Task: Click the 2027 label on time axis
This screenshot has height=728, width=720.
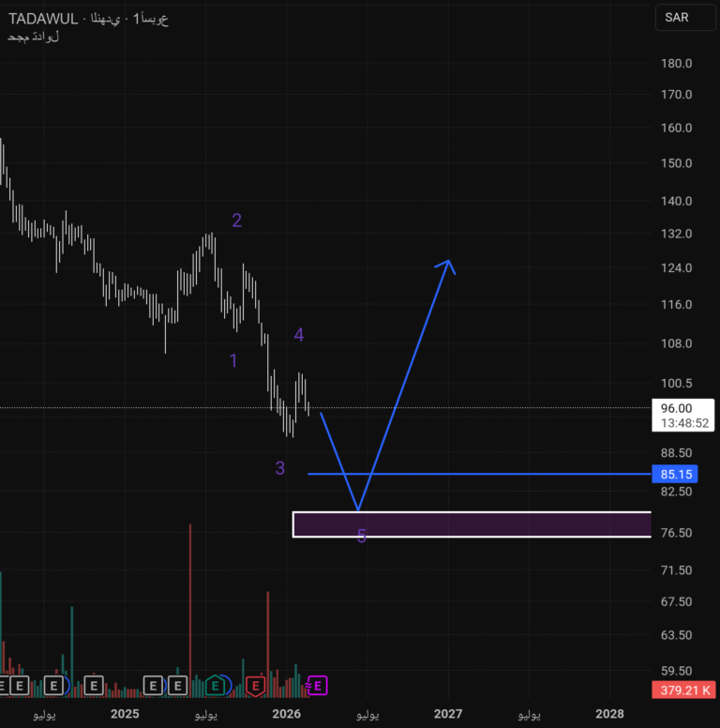Action: [x=448, y=714]
